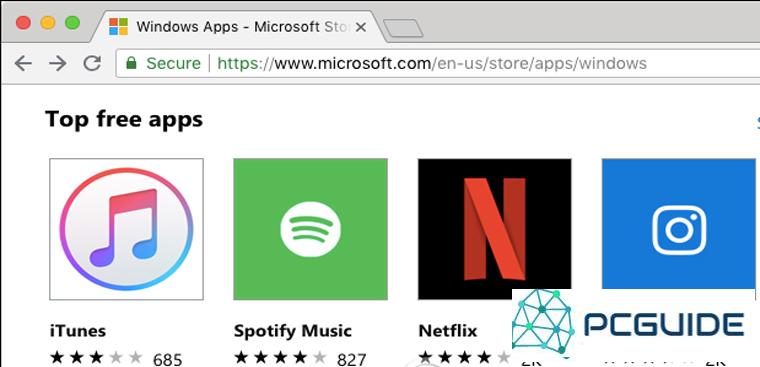760x367 pixels.
Task: Open the iTunes app tile
Action: [x=126, y=229]
